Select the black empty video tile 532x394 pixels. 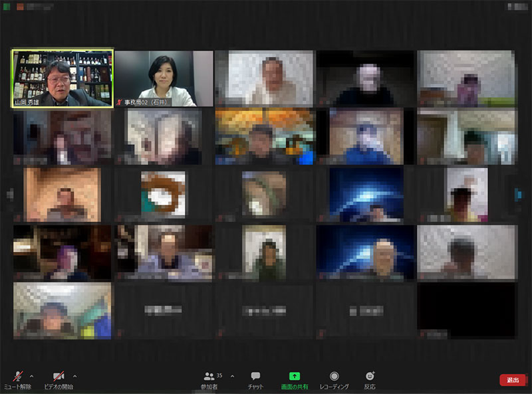click(x=466, y=310)
